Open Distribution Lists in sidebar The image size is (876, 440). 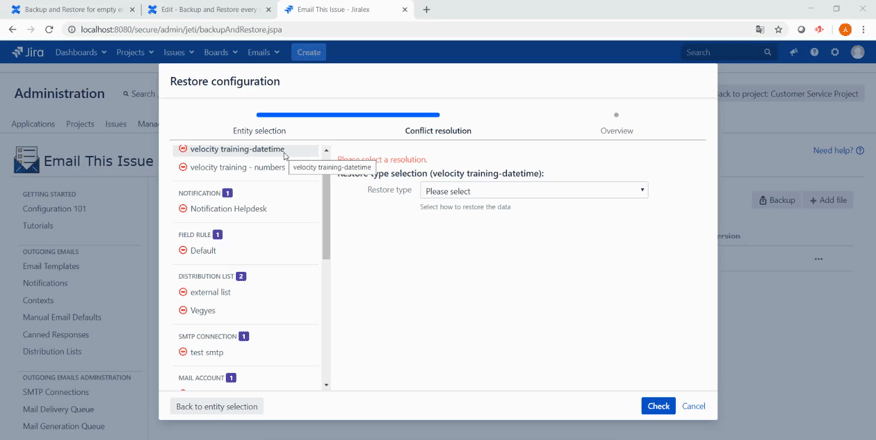pyautogui.click(x=52, y=351)
